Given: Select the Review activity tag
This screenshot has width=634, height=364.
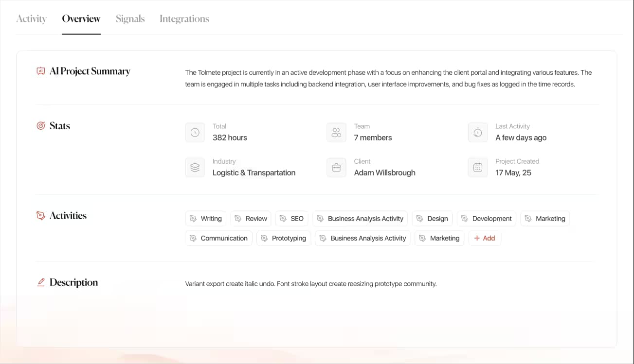Looking at the screenshot, I should coord(251,219).
